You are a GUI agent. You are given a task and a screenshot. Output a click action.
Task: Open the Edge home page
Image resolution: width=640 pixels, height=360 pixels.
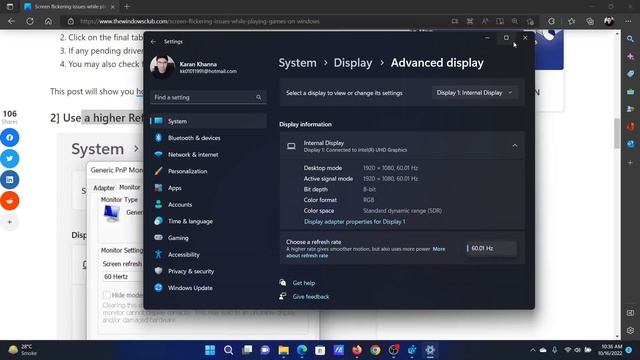48,21
